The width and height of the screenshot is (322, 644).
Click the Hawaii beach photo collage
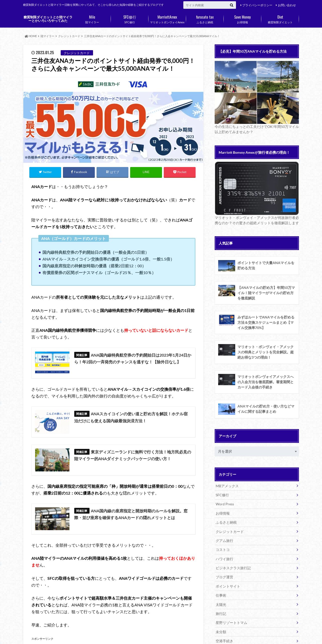coord(257,93)
